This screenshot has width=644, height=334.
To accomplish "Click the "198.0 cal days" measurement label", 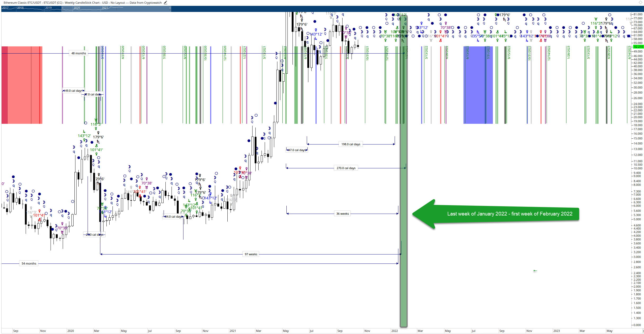I will pos(351,144).
